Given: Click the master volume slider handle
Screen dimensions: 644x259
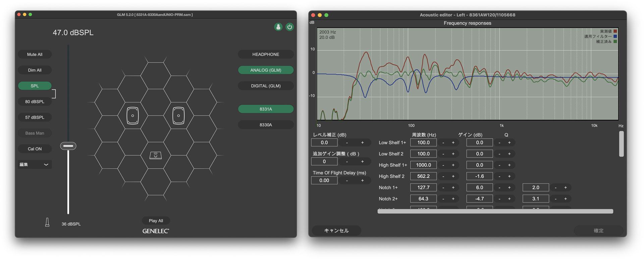Looking at the screenshot, I should click(68, 146).
